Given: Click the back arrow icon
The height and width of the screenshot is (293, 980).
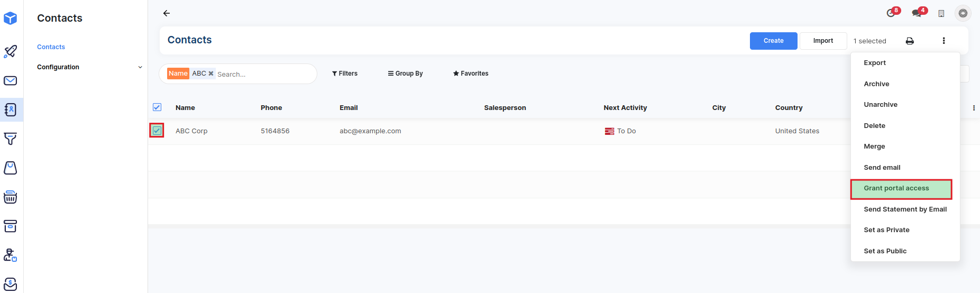Looking at the screenshot, I should [167, 13].
